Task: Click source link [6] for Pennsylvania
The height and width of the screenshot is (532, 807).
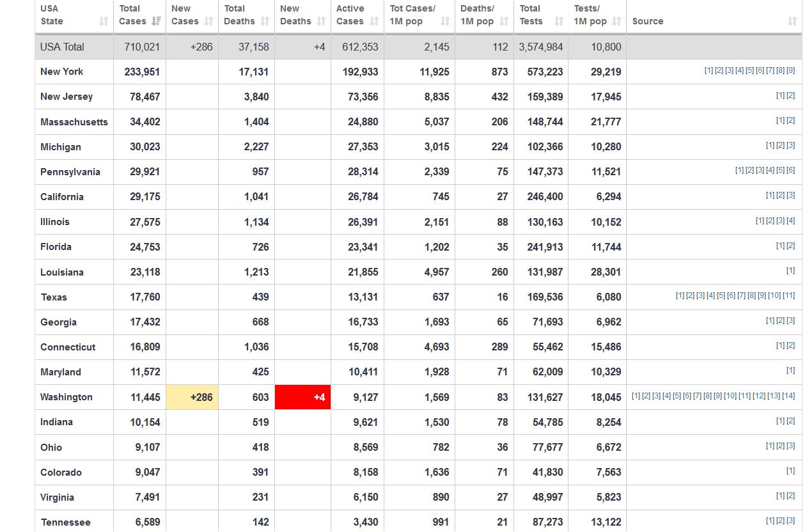Action: (790, 170)
